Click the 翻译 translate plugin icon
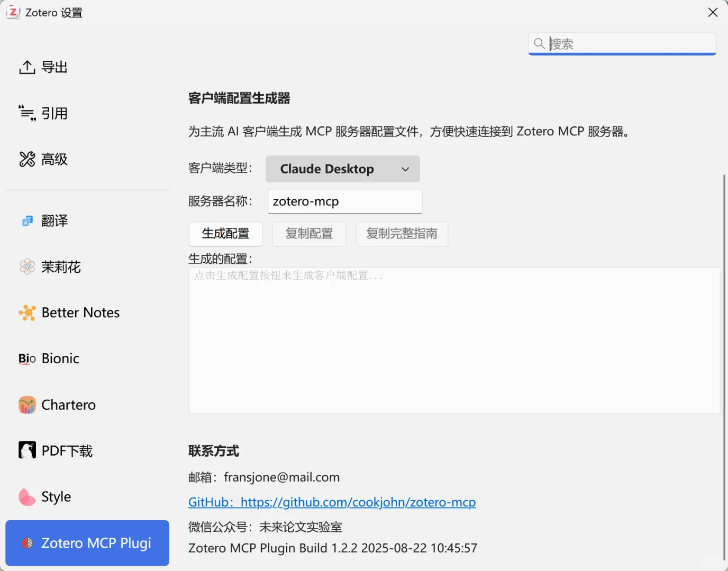The image size is (728, 571). tap(27, 220)
